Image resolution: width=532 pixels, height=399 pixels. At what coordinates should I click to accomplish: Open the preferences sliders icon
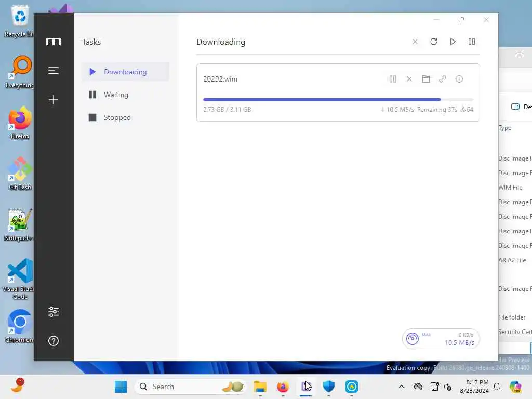tap(54, 312)
